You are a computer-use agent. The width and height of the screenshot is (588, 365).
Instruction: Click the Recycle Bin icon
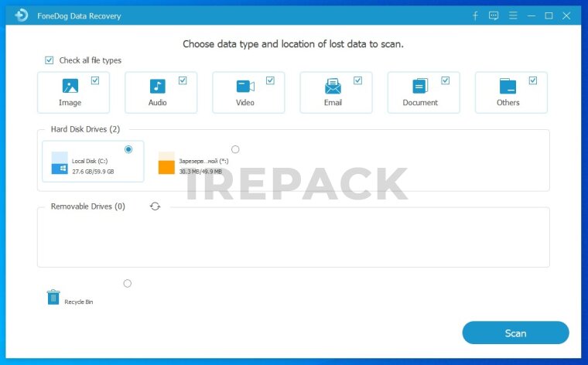coord(53,297)
